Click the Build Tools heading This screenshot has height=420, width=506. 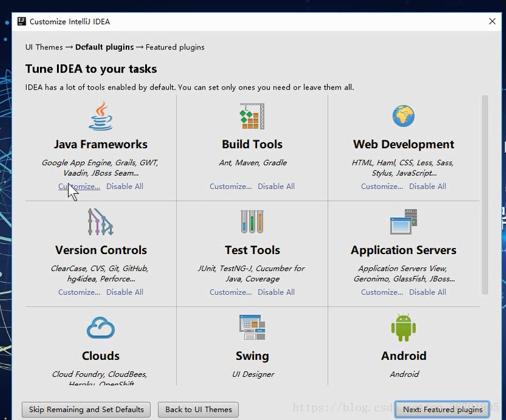(x=252, y=145)
